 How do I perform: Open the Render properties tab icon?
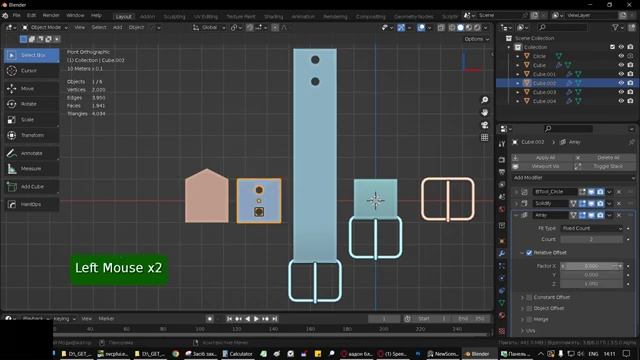(502, 160)
